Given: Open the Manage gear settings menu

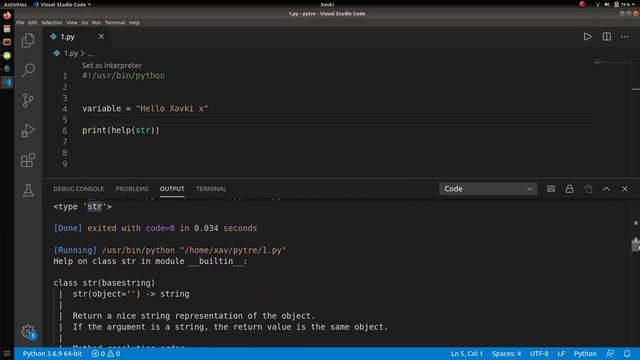Looking at the screenshot, I should [x=28, y=331].
